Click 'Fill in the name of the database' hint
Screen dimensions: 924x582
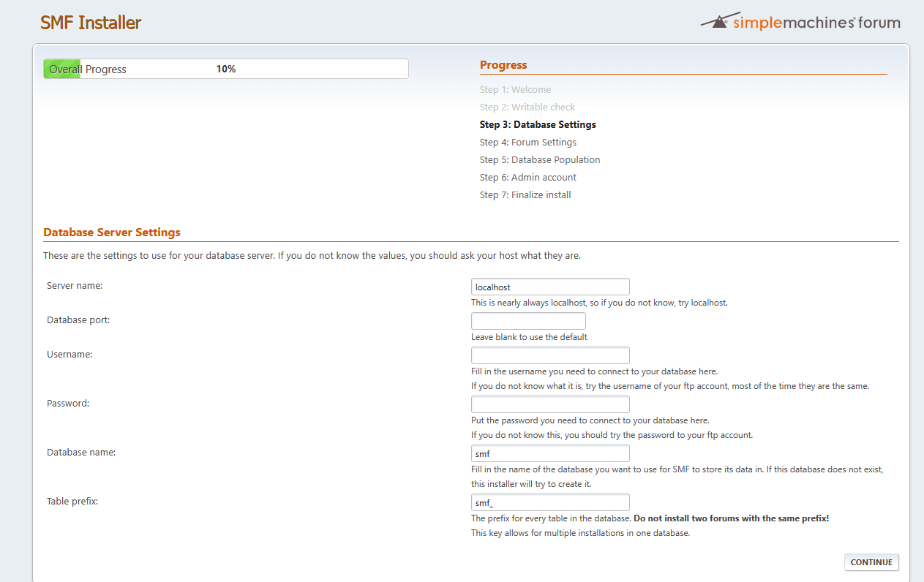click(677, 469)
